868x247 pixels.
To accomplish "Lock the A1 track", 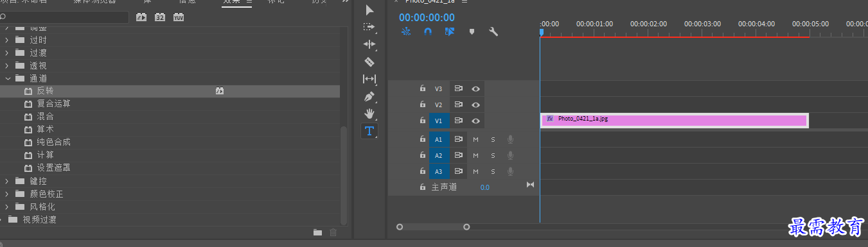I will click(422, 139).
